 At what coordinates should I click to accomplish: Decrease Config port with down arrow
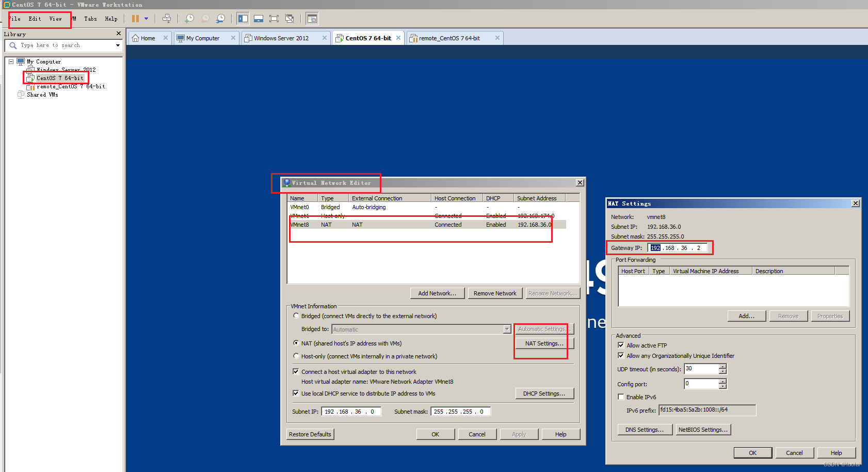point(722,386)
